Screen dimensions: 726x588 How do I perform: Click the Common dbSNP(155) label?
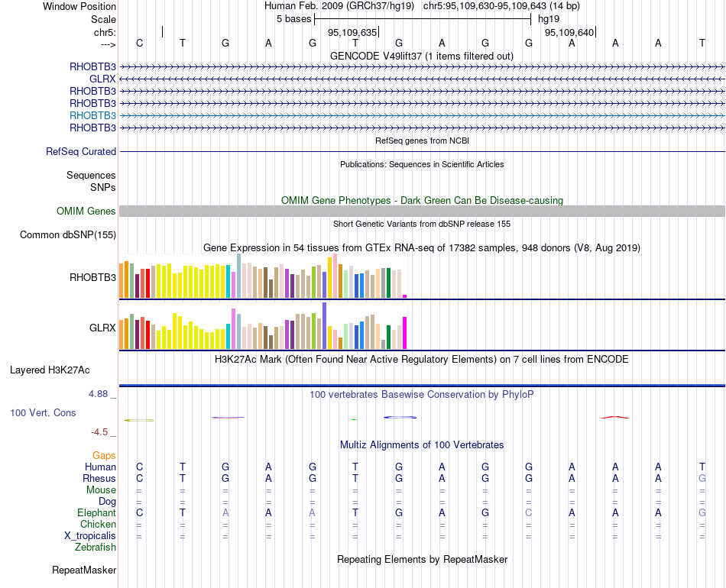[x=67, y=234]
